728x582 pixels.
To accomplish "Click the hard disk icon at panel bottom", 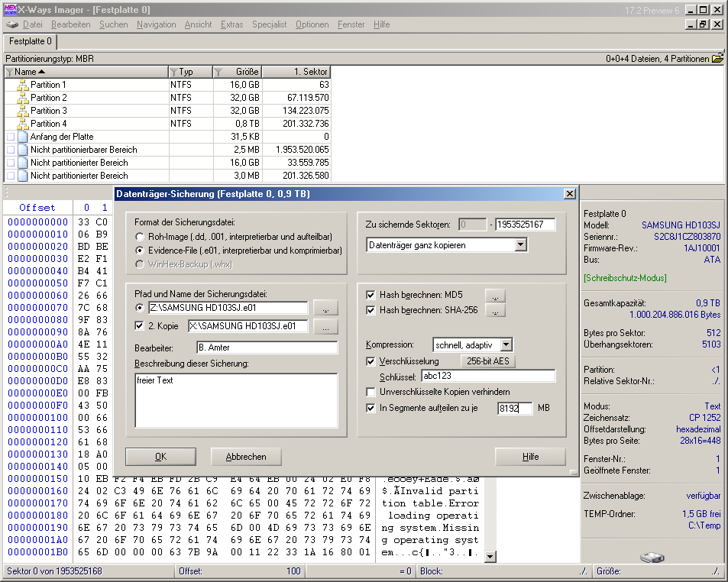I will pos(652,557).
